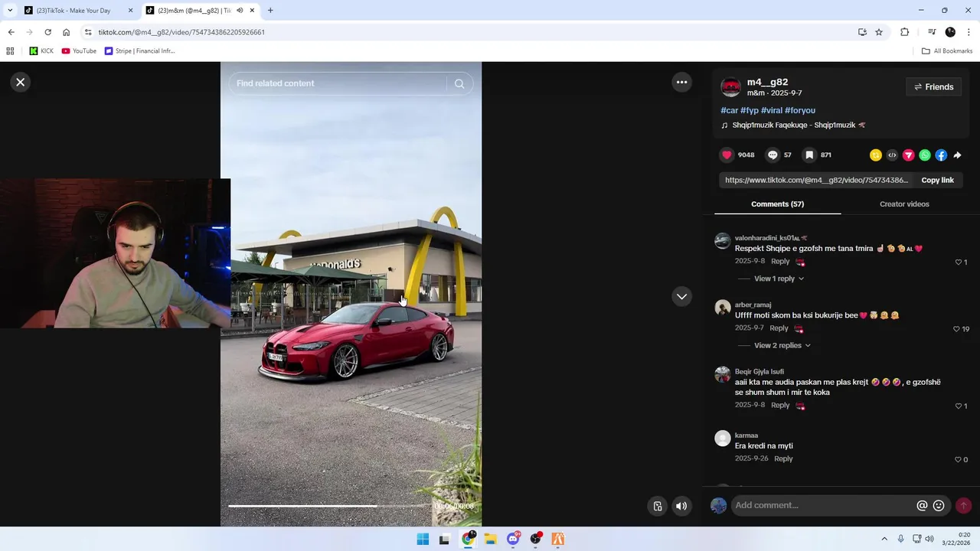This screenshot has height=551, width=980.
Task: Reply to valonharadini_ks01 comment
Action: [780, 262]
